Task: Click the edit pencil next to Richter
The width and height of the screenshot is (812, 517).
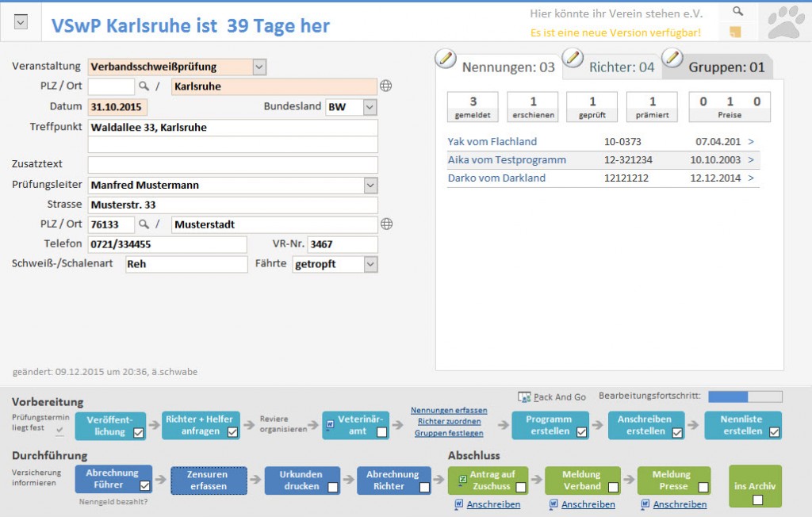Action: 573,59
